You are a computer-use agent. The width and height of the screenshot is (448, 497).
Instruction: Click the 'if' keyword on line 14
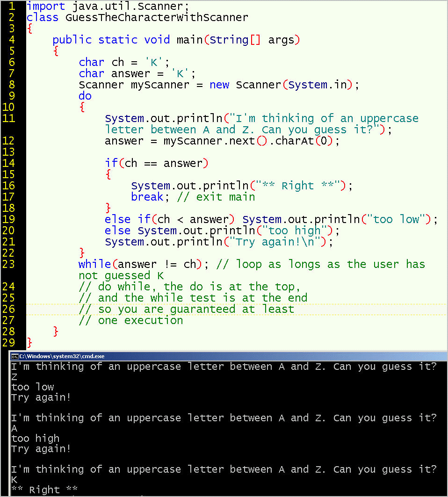tap(111, 163)
